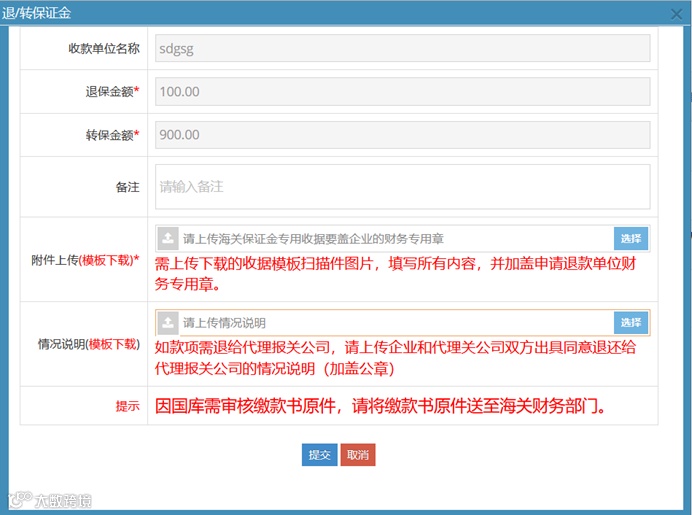Focus the 备注 text area

tap(402, 187)
